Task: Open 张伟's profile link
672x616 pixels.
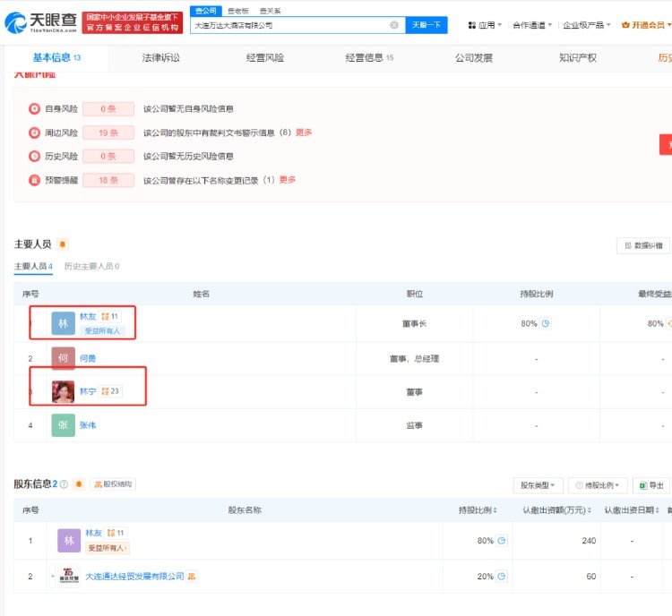Action: pos(88,425)
